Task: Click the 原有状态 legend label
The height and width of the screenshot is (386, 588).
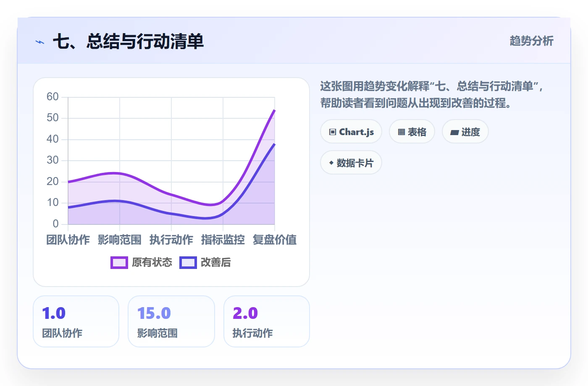Action: point(152,263)
